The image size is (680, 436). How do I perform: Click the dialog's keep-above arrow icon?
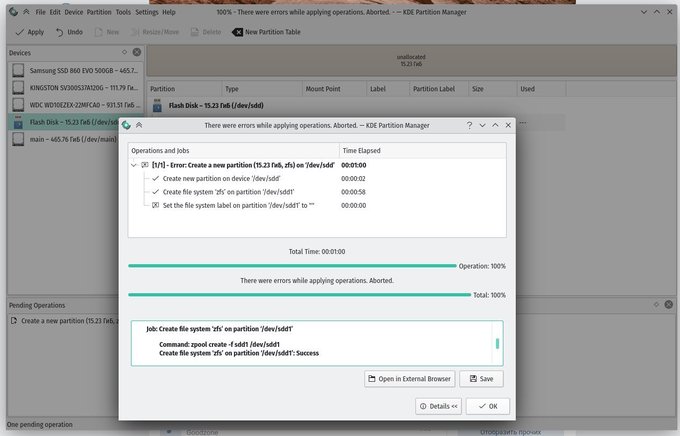pyautogui.click(x=139, y=125)
